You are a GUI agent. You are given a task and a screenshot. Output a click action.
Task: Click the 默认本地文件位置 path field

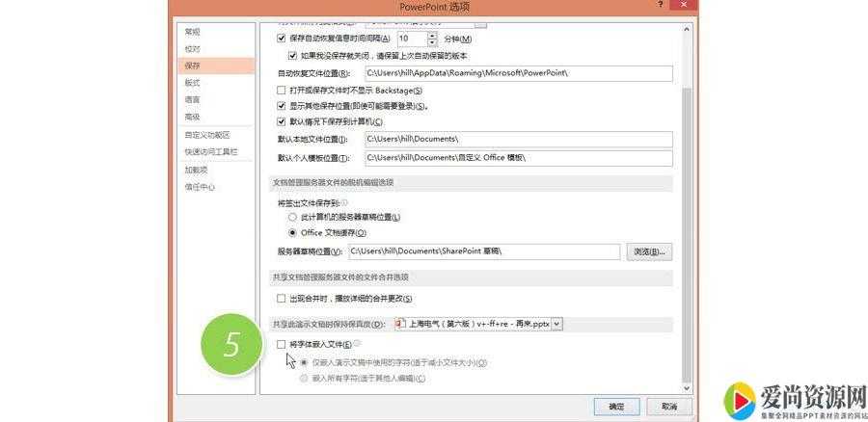pyautogui.click(x=518, y=140)
